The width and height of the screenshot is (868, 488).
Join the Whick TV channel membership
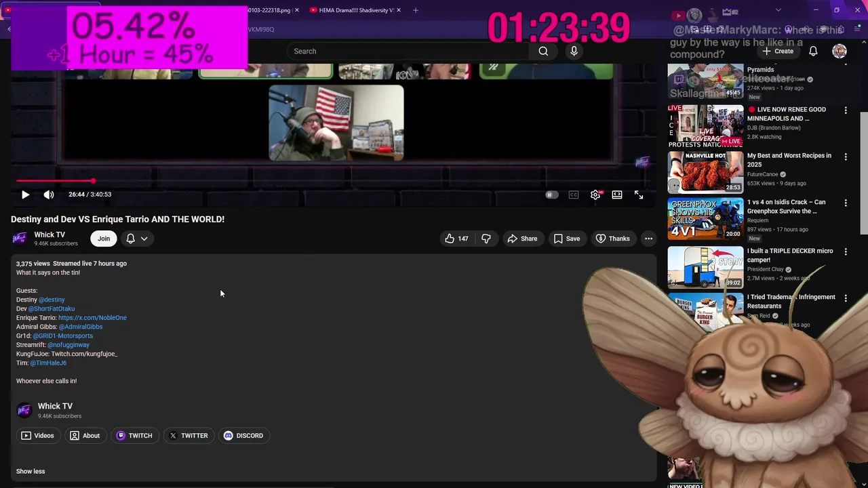(x=104, y=239)
